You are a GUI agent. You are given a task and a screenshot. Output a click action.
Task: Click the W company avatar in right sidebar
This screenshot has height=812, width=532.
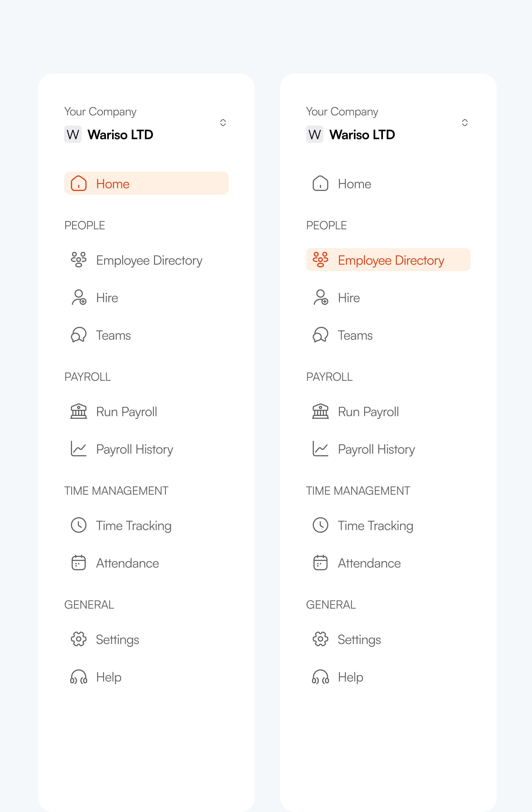[x=315, y=134]
